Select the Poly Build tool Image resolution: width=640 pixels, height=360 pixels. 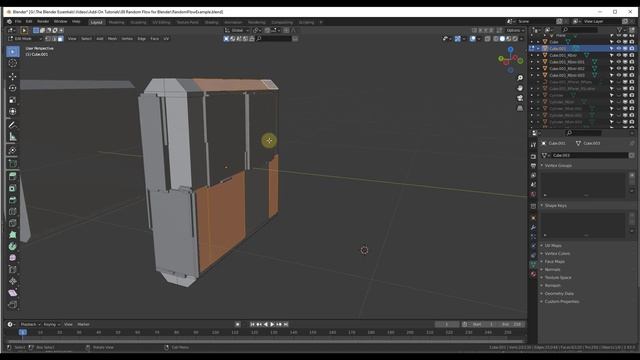(13, 235)
